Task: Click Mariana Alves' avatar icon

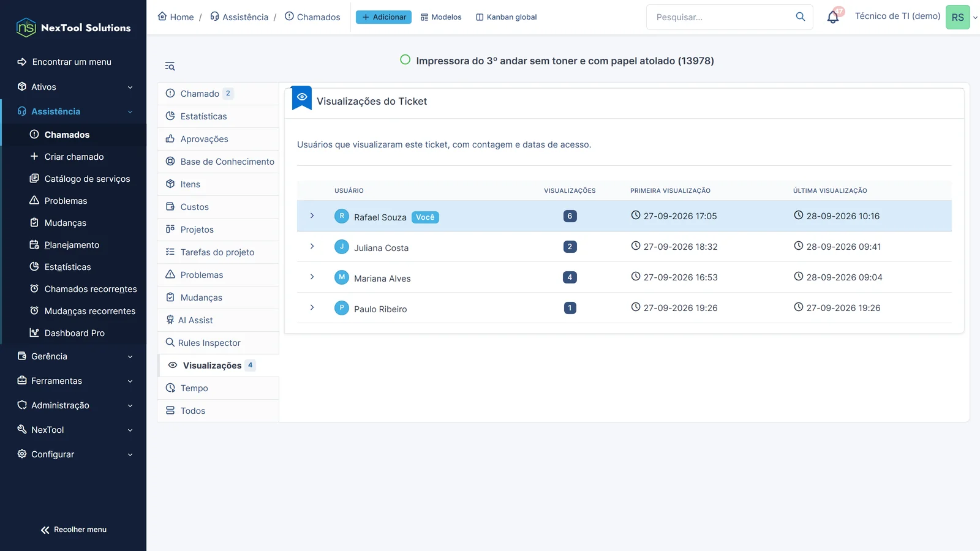Action: (x=342, y=277)
